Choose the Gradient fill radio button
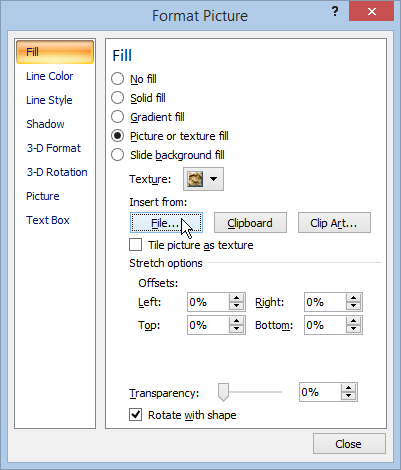 point(117,117)
